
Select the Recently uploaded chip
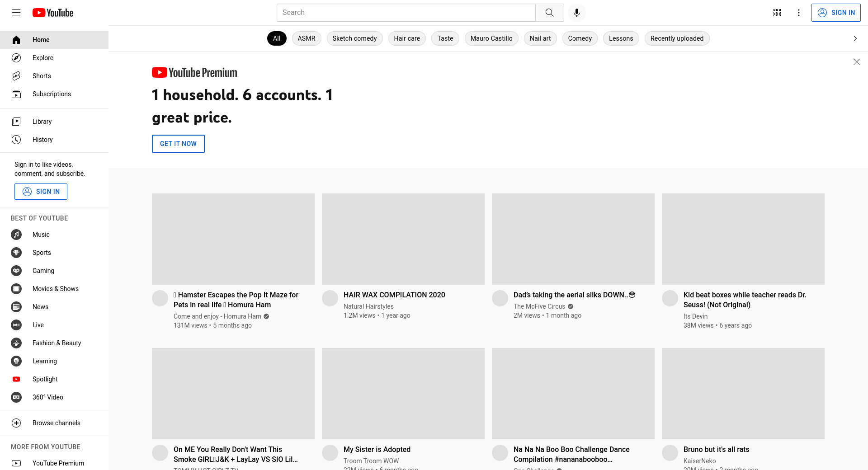click(x=677, y=38)
